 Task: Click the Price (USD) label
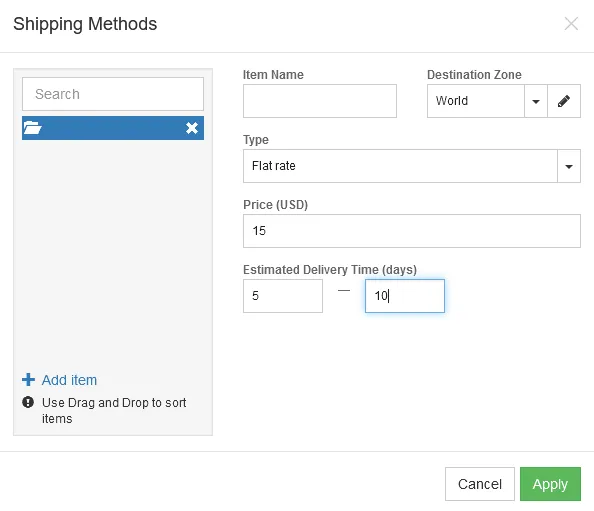click(275, 205)
